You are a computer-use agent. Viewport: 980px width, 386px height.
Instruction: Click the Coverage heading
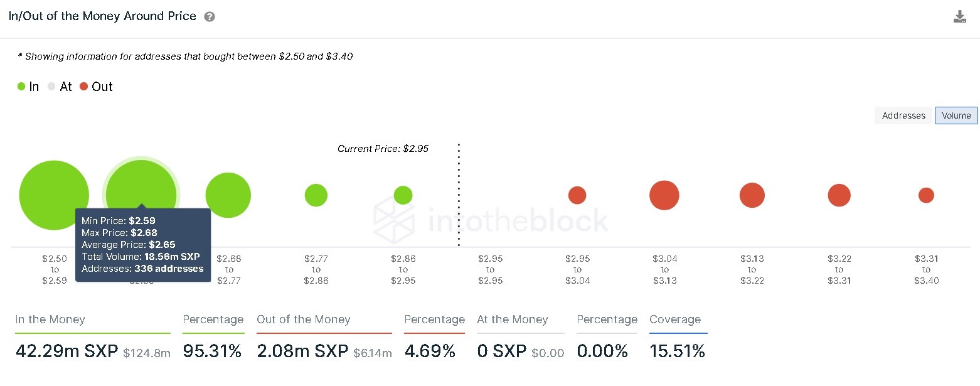(675, 319)
